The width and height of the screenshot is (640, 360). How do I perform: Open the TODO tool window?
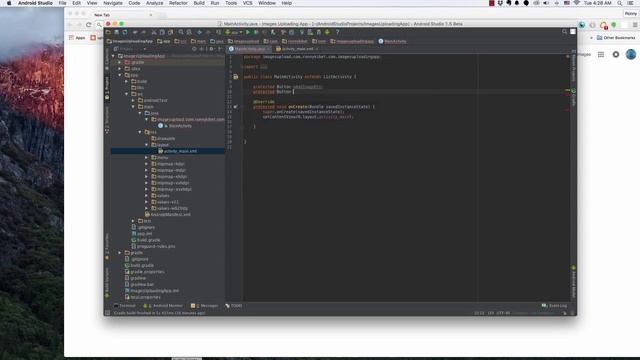pos(234,306)
